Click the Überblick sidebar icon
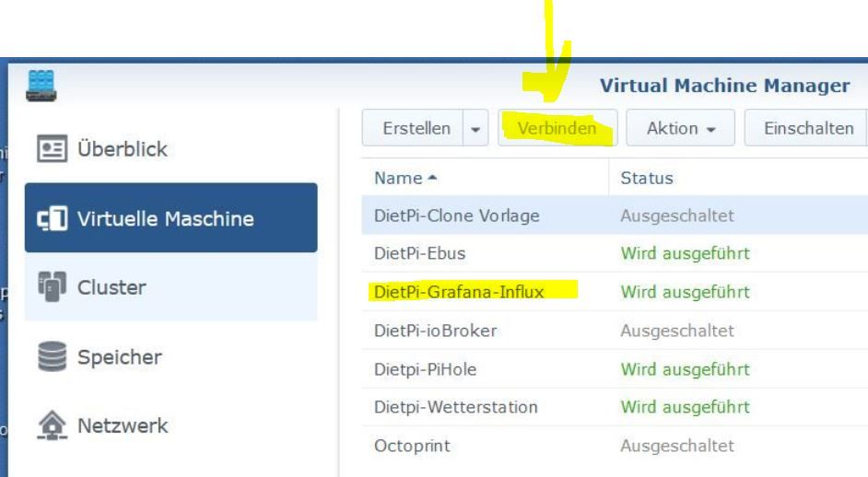This screenshot has height=477, width=868. [52, 148]
